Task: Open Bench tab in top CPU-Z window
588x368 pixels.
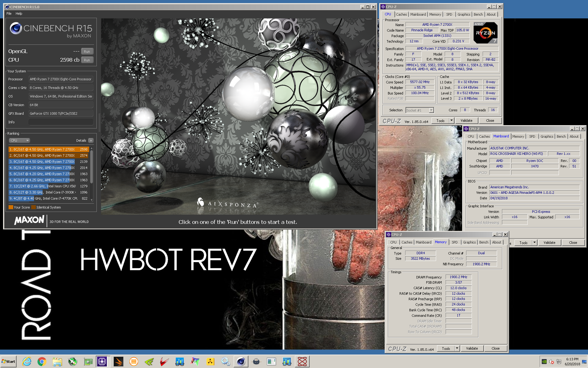Action: pos(478,14)
